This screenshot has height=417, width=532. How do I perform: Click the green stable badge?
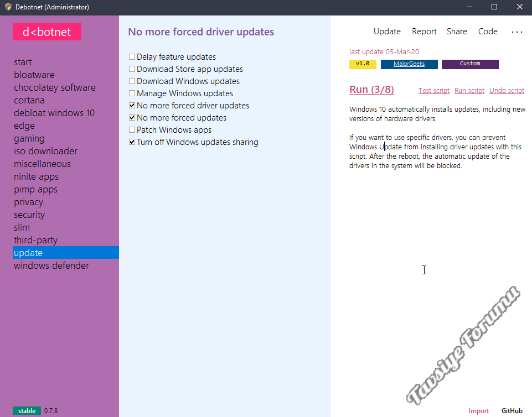pos(27,411)
